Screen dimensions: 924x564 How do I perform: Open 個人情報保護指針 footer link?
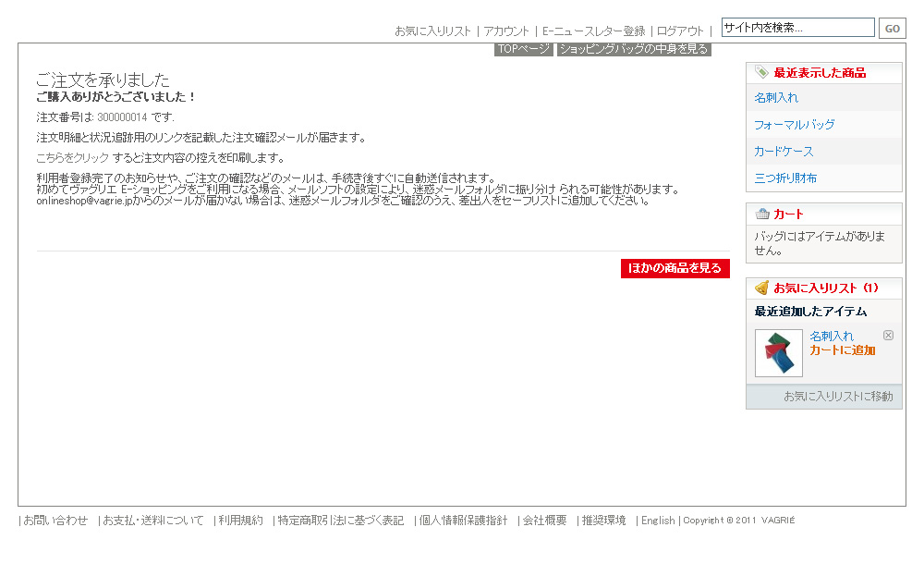pyautogui.click(x=463, y=521)
